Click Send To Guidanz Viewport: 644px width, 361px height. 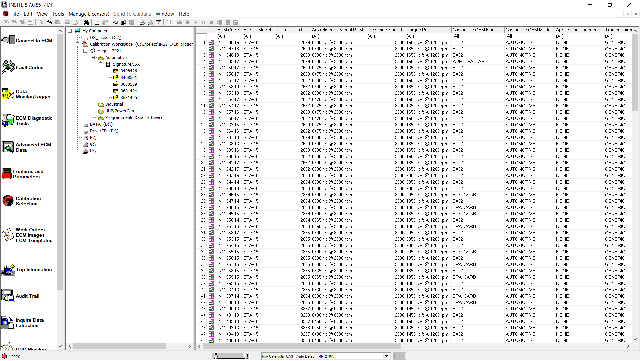pos(132,14)
